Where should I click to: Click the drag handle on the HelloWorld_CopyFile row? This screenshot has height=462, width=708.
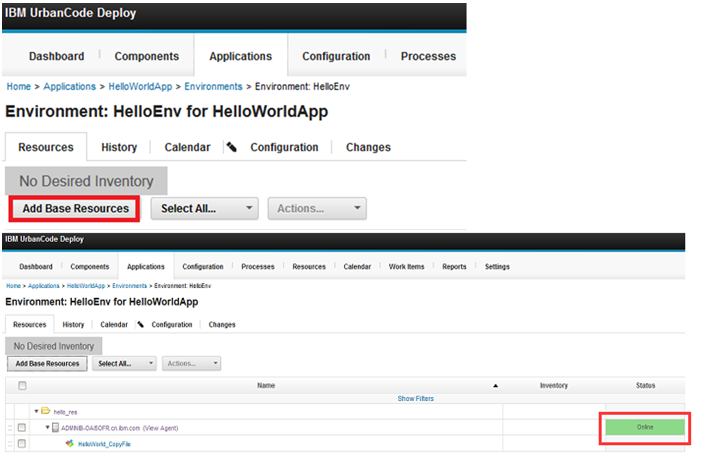(x=10, y=444)
